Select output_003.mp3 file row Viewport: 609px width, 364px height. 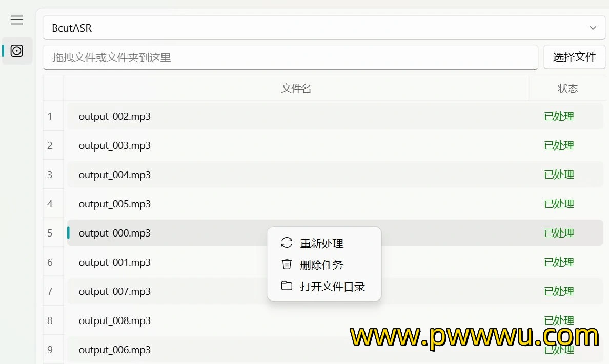pos(335,145)
